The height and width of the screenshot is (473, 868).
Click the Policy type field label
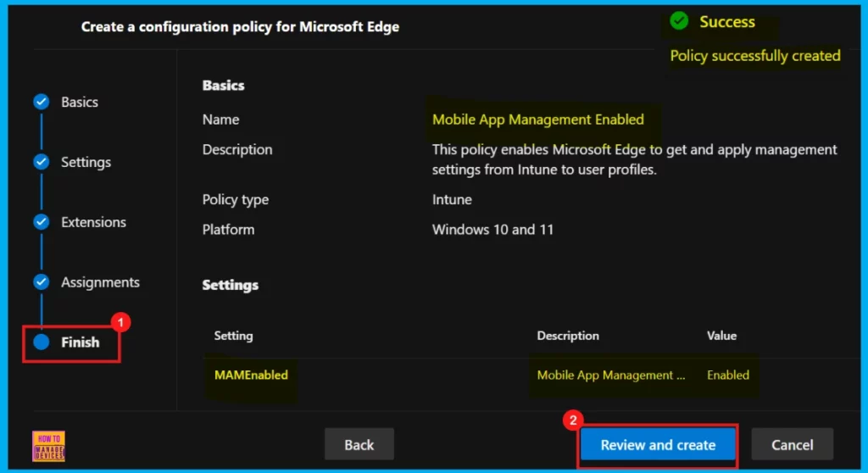point(236,199)
